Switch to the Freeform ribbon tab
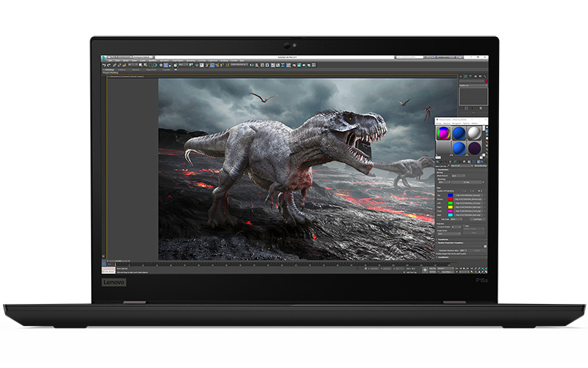 121,70
